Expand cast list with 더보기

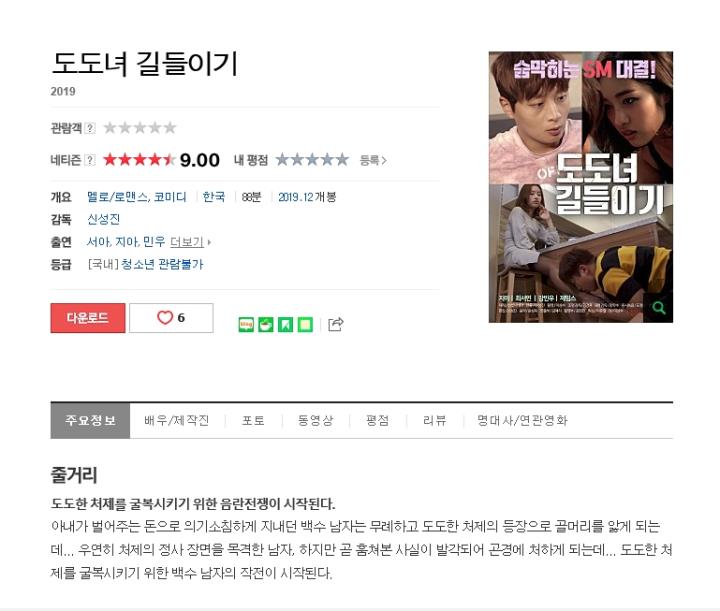(x=190, y=242)
